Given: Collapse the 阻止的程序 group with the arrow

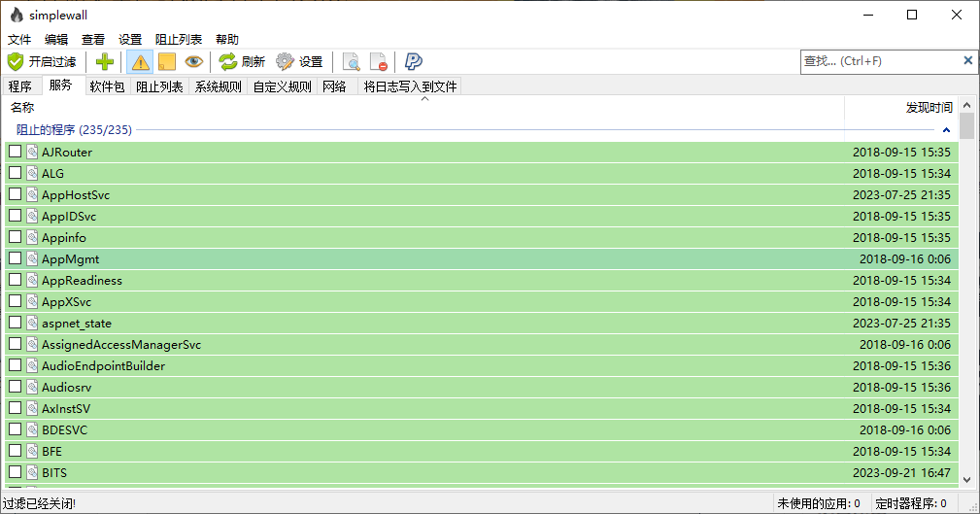Looking at the screenshot, I should [x=946, y=130].
